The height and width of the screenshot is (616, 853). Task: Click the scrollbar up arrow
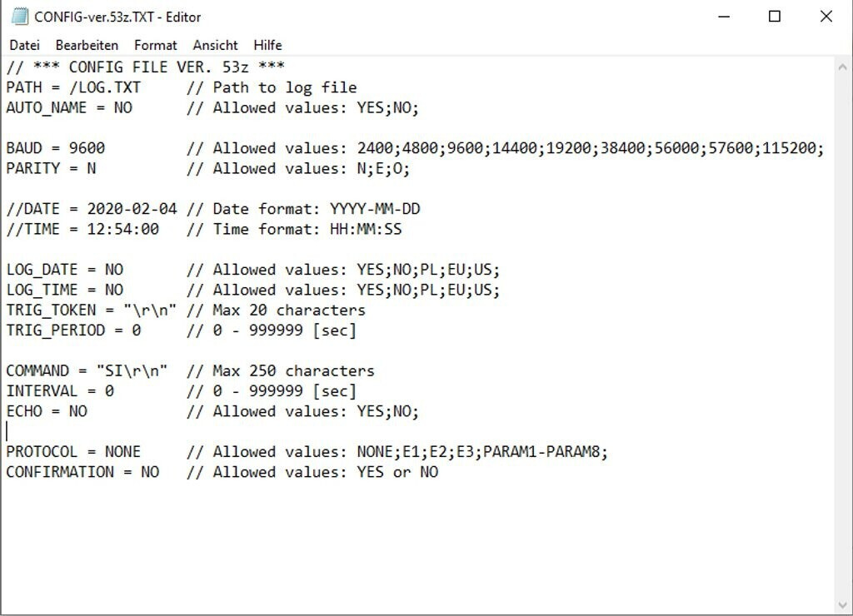(x=843, y=65)
